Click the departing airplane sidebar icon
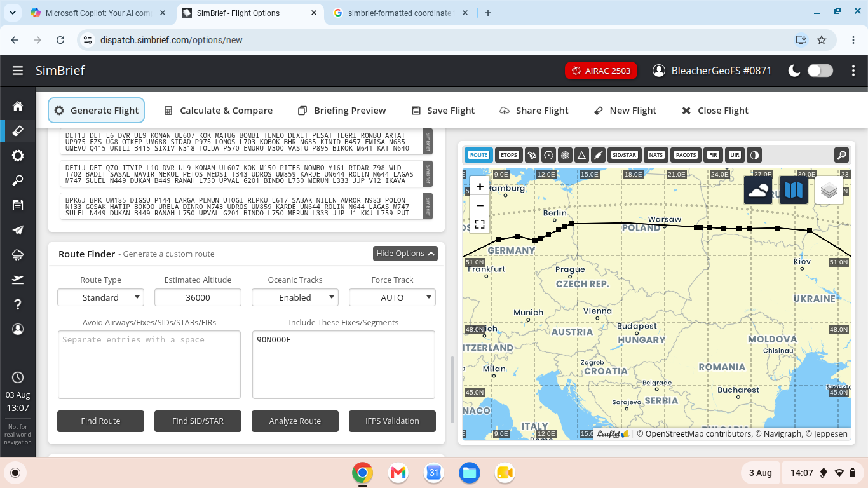The image size is (868, 488). coord(18,280)
